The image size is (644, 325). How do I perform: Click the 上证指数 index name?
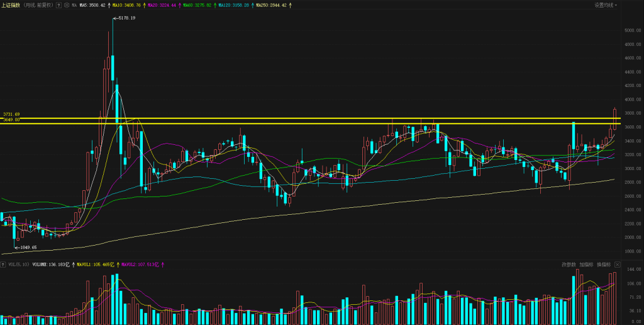(9, 5)
